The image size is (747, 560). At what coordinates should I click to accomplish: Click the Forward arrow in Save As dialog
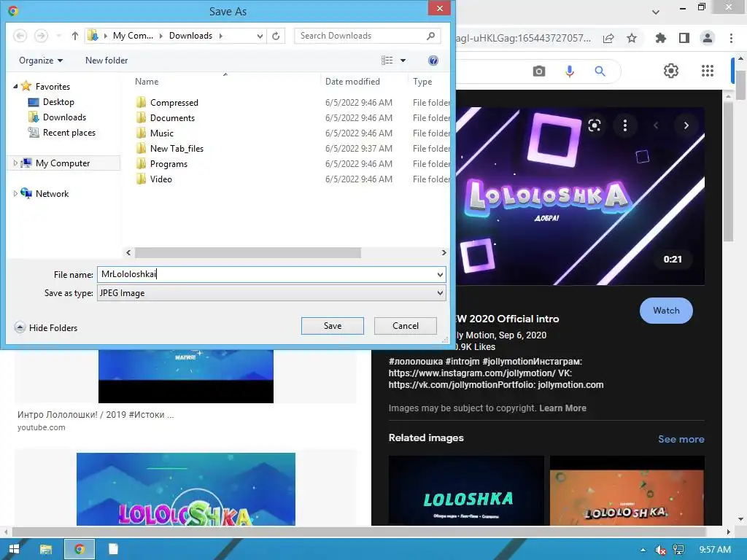coord(42,36)
